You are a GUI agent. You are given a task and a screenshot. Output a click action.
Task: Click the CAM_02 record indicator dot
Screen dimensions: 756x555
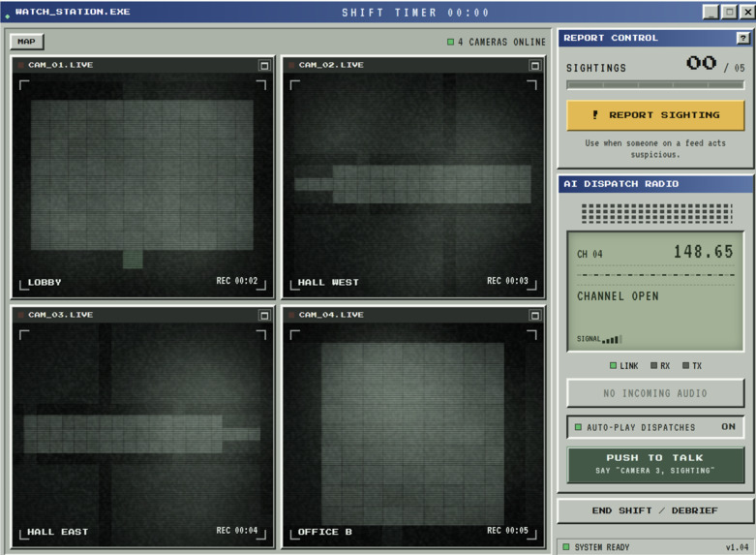coord(291,65)
